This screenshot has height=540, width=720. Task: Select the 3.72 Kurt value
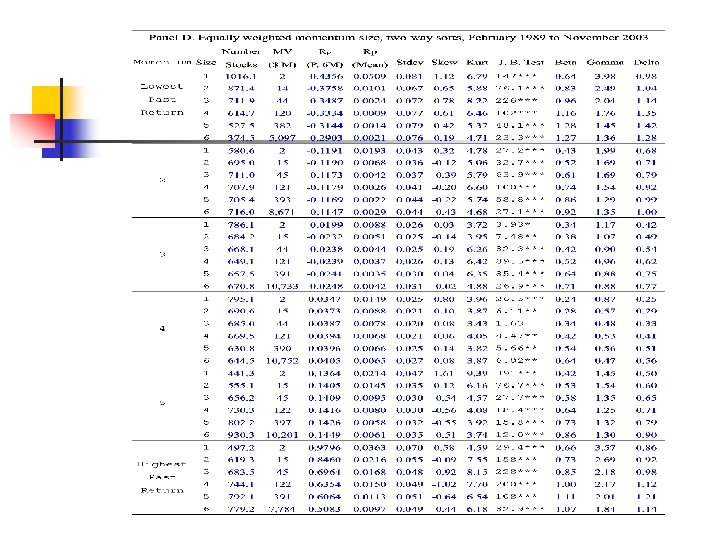tap(477, 225)
